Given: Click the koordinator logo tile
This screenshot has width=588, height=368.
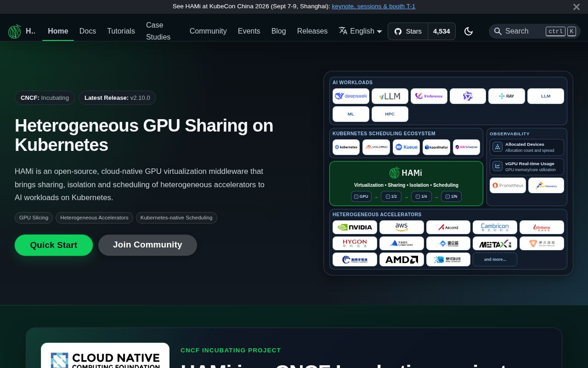Looking at the screenshot, I should pyautogui.click(x=436, y=147).
